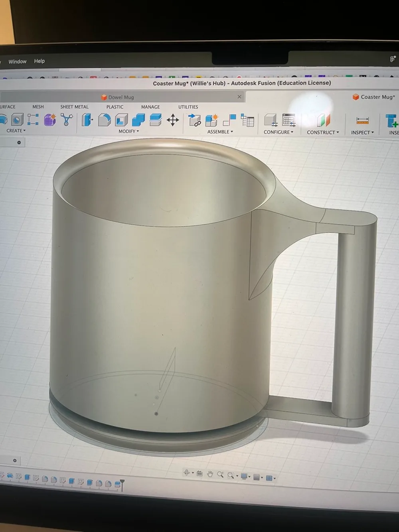The width and height of the screenshot is (399, 532).
Task: Activate the Pan hand tool
Action: 210,474
